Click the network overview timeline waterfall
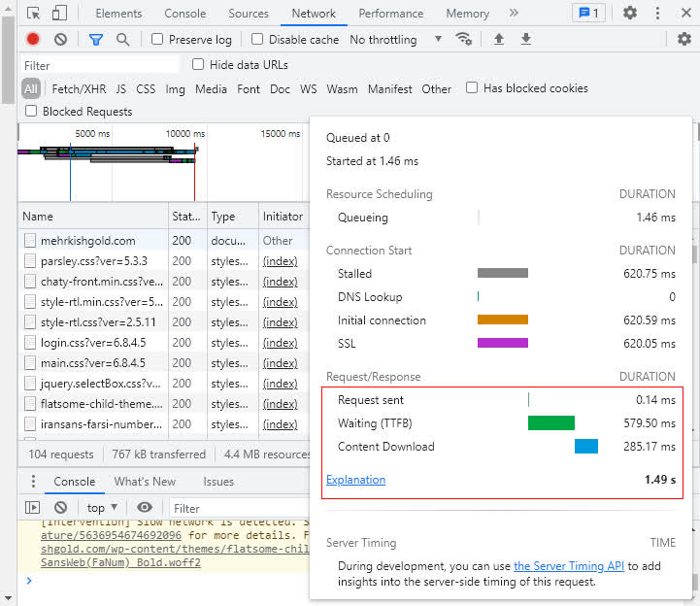Image resolution: width=700 pixels, height=606 pixels. (x=163, y=162)
